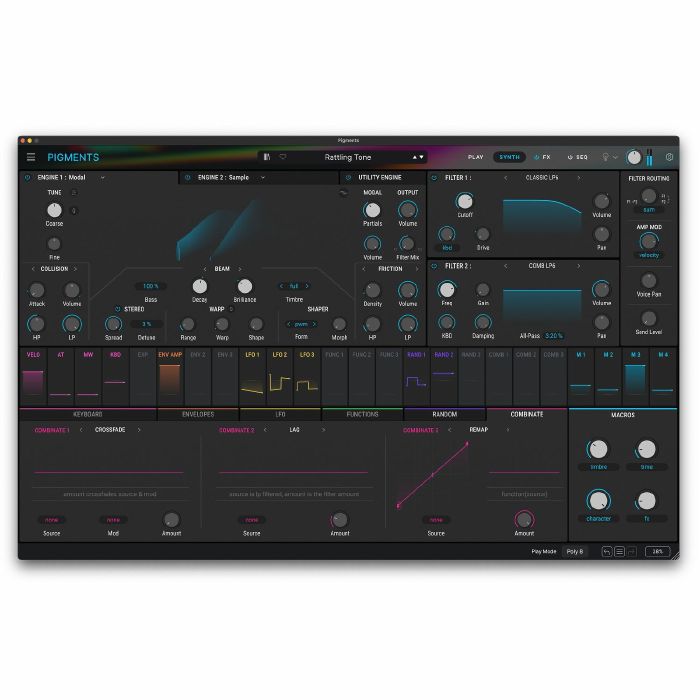
Task: Click the character macro knob
Action: pos(598,501)
